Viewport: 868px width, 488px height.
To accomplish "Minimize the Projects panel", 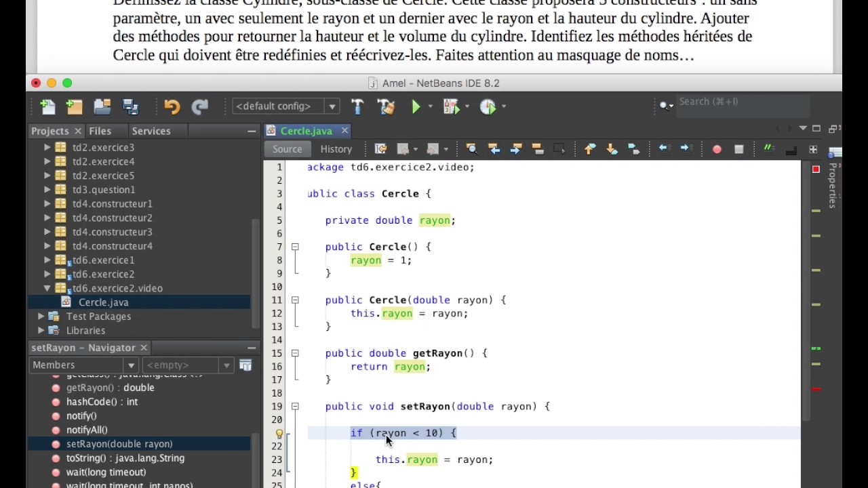I will coord(251,131).
